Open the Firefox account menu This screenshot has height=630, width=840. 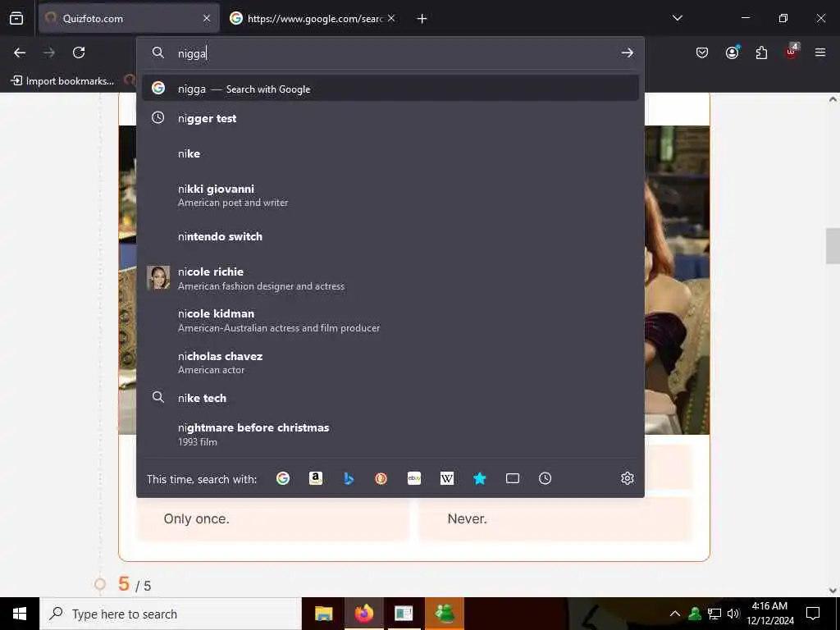[732, 52]
